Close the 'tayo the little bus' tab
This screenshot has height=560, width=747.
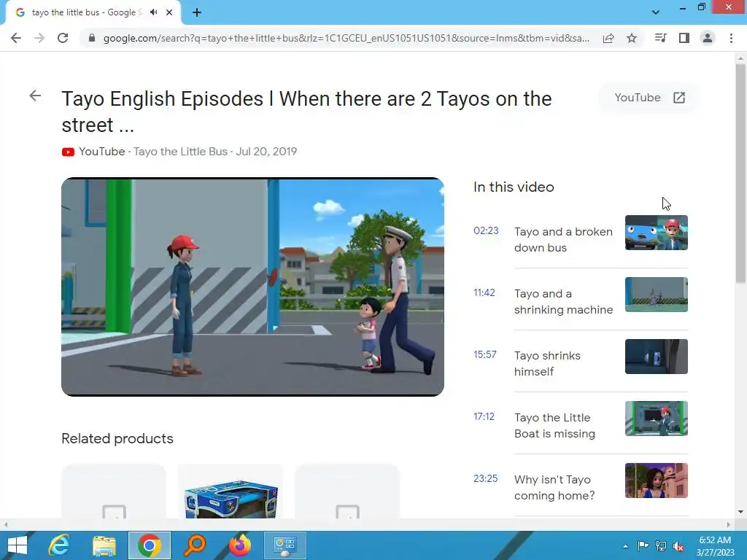coord(169,12)
